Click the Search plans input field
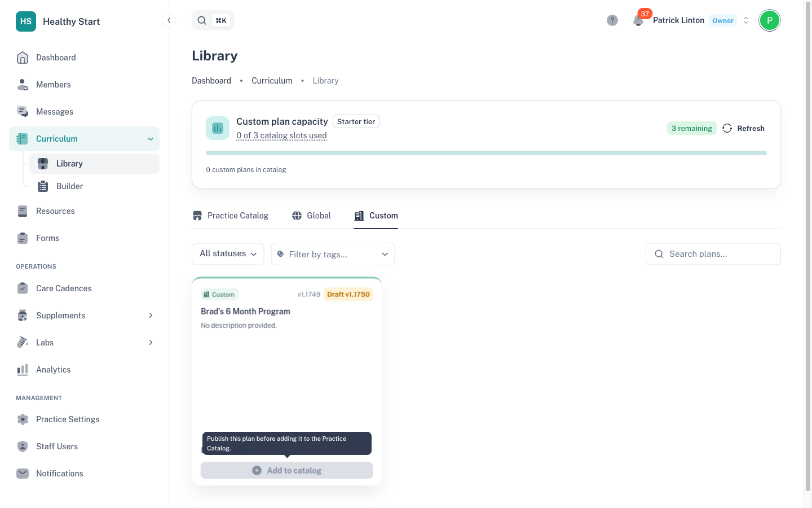 713,254
